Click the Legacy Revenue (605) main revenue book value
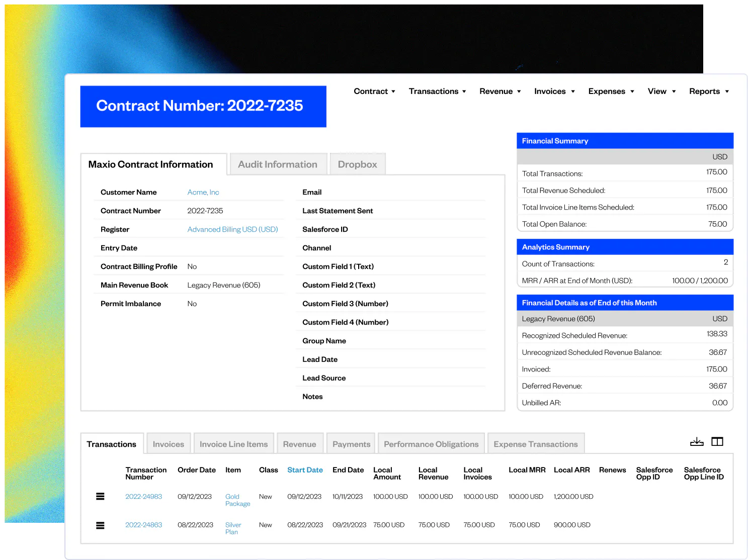Screen dimensions: 748x560 [224, 286]
